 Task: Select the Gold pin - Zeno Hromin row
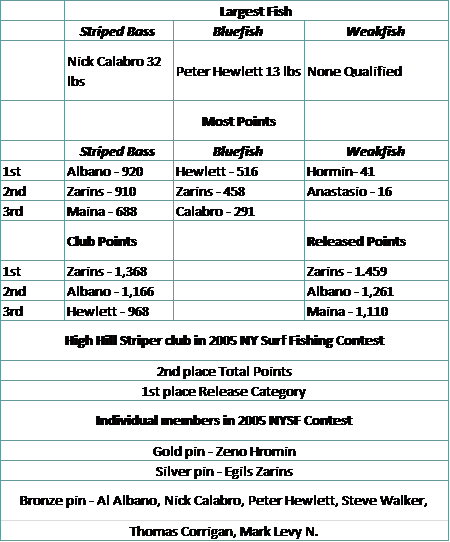[224, 451]
